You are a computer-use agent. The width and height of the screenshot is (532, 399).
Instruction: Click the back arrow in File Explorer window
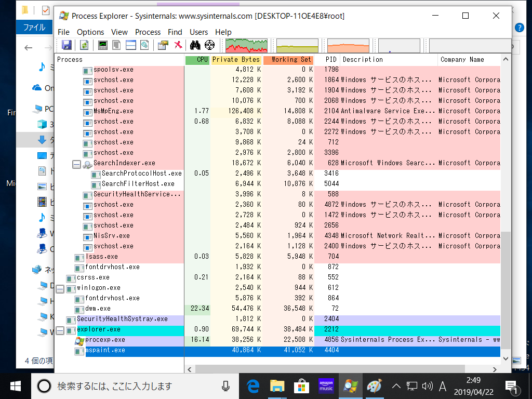pyautogui.click(x=29, y=48)
